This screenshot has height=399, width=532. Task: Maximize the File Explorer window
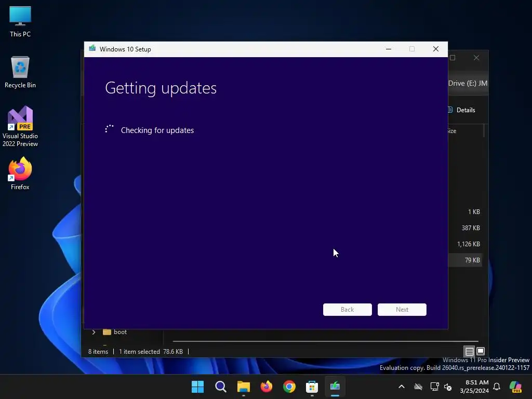[453, 58]
